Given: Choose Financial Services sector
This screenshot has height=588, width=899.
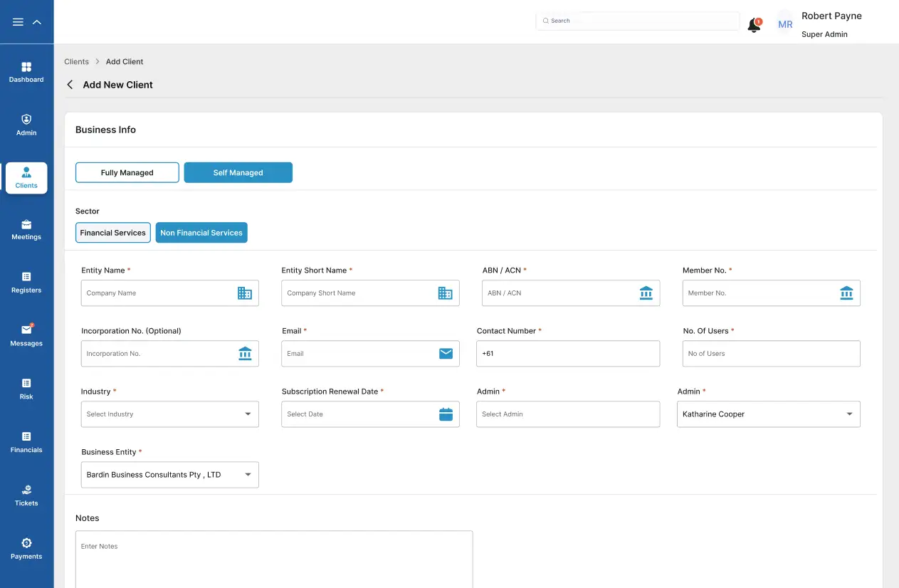Looking at the screenshot, I should tap(113, 233).
